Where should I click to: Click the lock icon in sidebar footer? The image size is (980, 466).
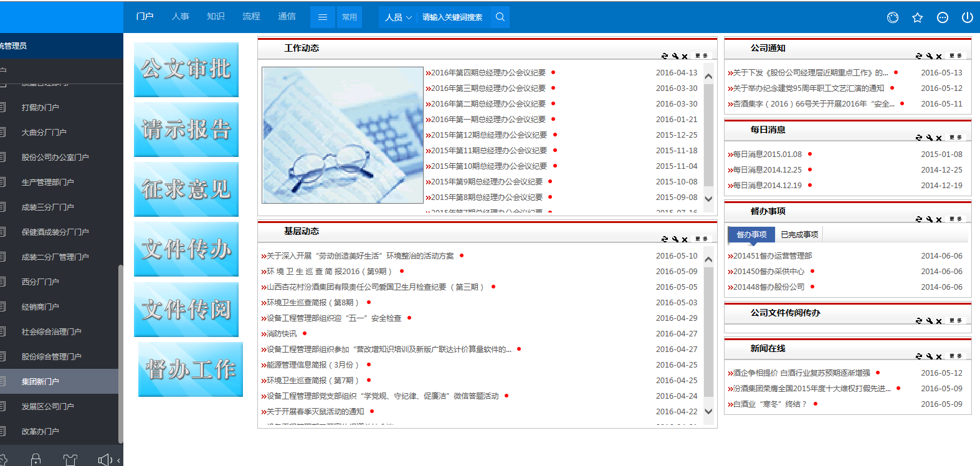tap(36, 460)
